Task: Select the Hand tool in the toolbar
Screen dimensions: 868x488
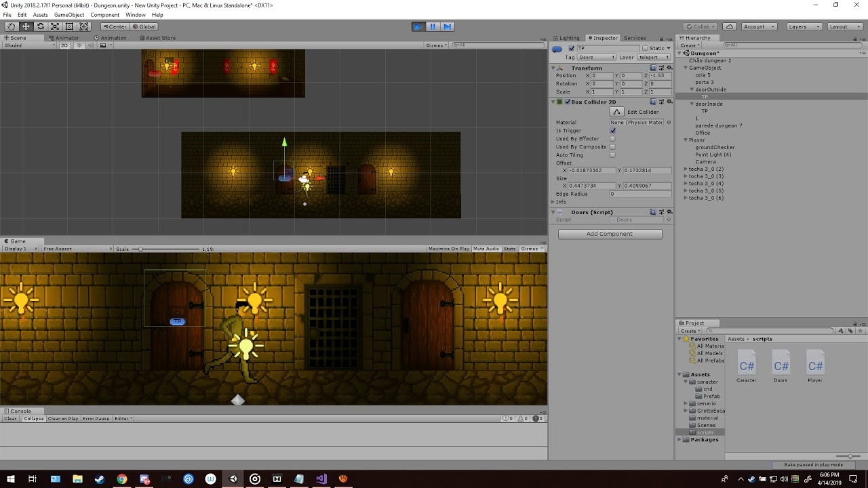Action: pyautogui.click(x=12, y=26)
